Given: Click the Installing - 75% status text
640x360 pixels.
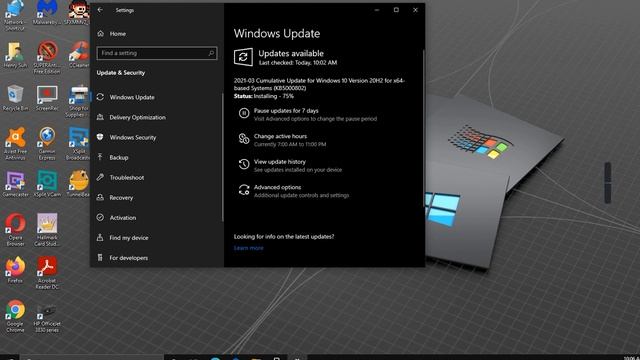Looking at the screenshot, I should point(264,96).
